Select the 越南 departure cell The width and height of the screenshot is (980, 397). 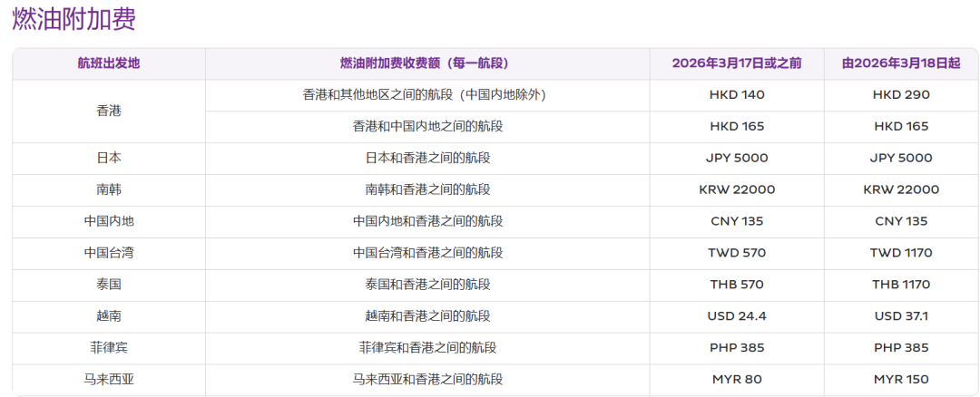point(109,316)
